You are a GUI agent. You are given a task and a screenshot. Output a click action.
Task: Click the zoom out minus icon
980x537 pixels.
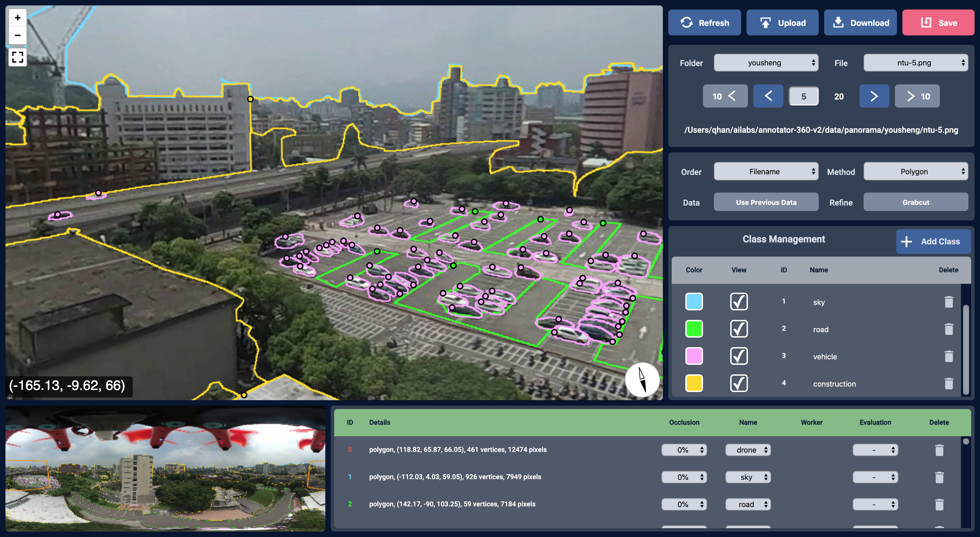[x=17, y=35]
